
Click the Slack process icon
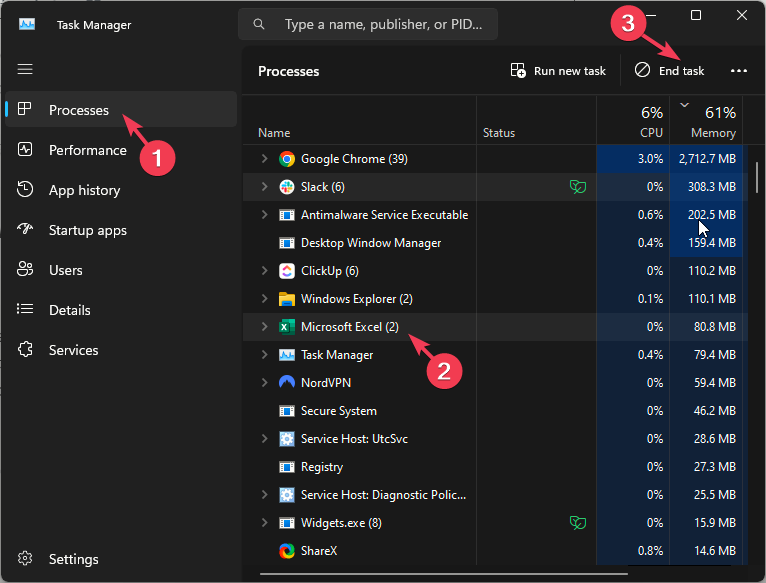click(x=287, y=187)
